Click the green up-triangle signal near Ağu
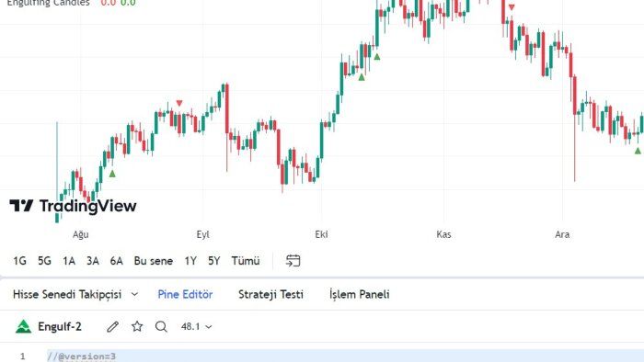644x362 pixels. tap(112, 174)
